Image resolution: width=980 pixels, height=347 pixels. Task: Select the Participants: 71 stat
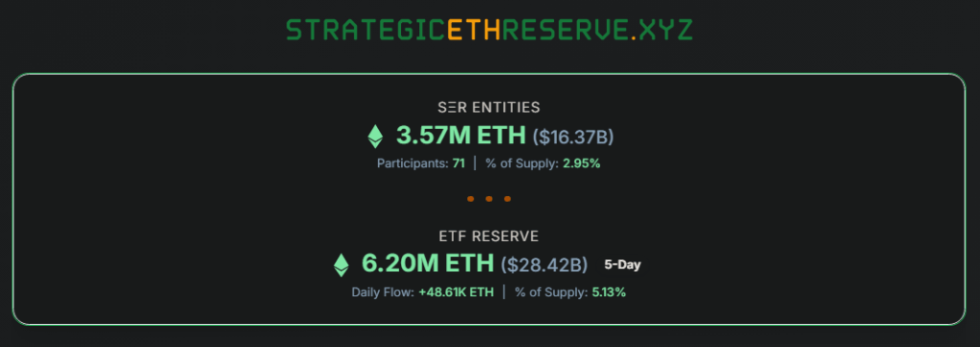coord(421,163)
